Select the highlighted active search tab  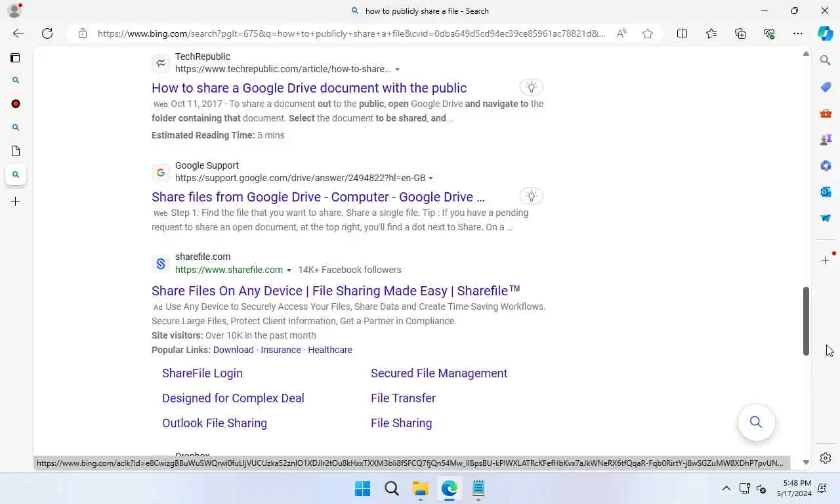pos(16,175)
